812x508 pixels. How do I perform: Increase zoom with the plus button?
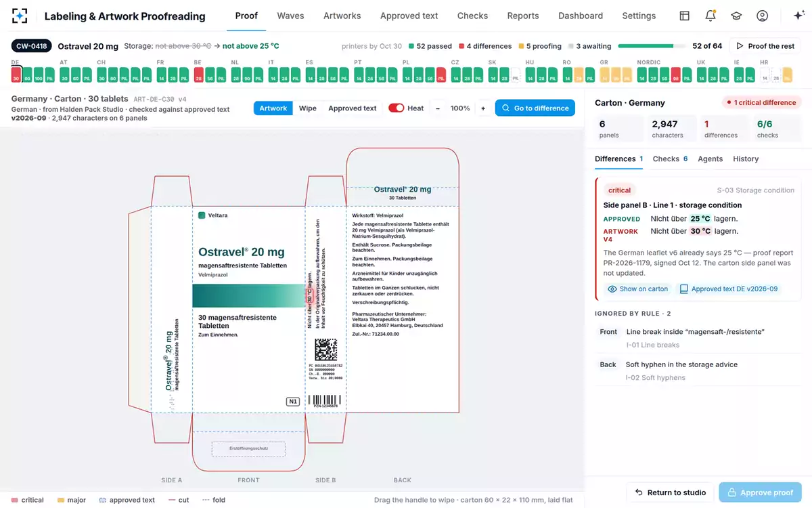pyautogui.click(x=483, y=108)
